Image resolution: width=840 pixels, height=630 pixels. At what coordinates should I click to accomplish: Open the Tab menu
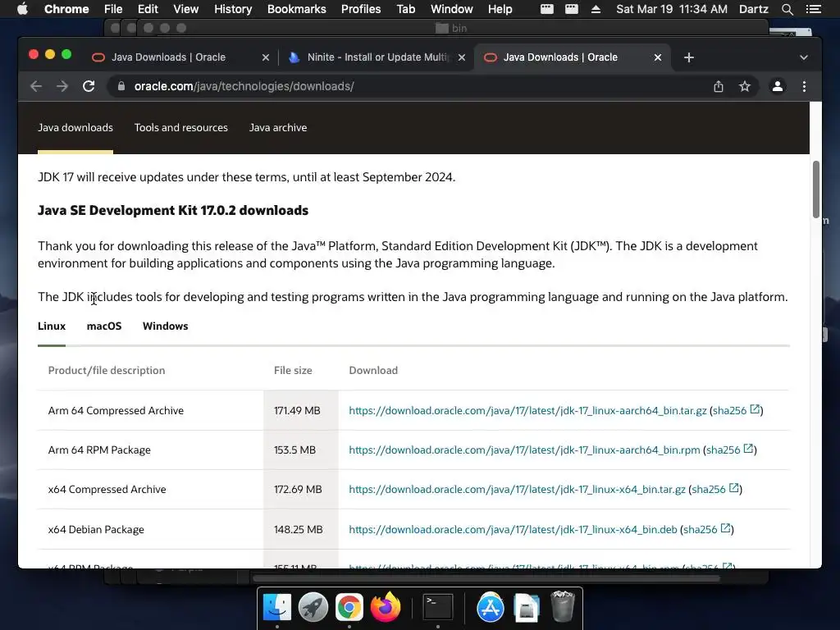click(405, 9)
